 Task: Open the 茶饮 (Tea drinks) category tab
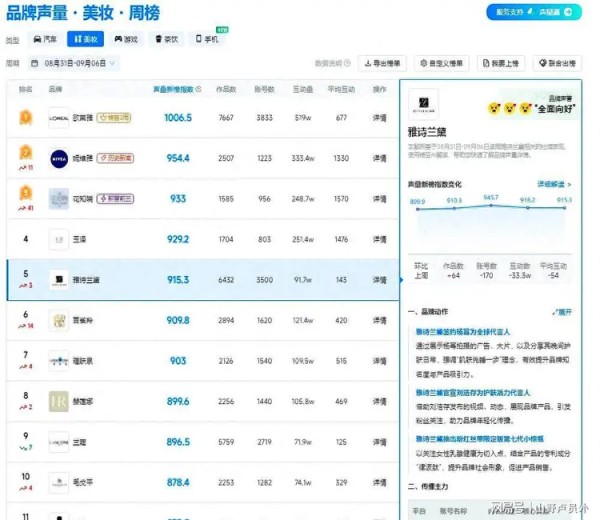(164, 39)
